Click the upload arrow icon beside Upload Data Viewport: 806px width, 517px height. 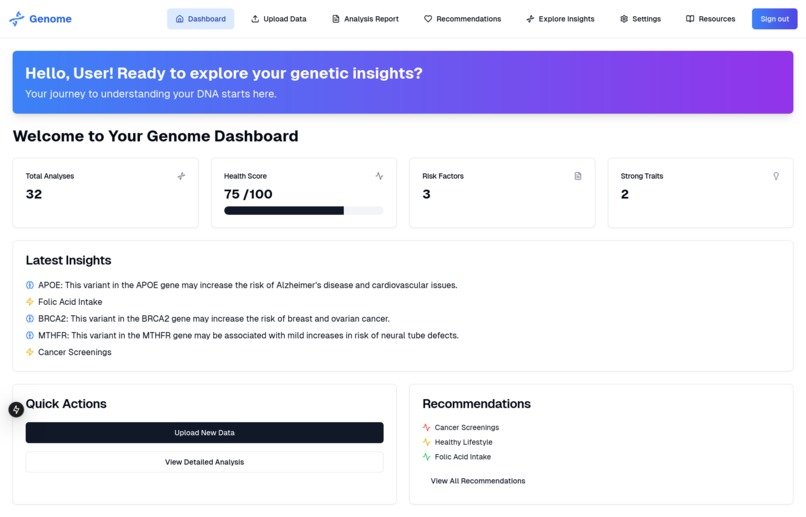[255, 19]
